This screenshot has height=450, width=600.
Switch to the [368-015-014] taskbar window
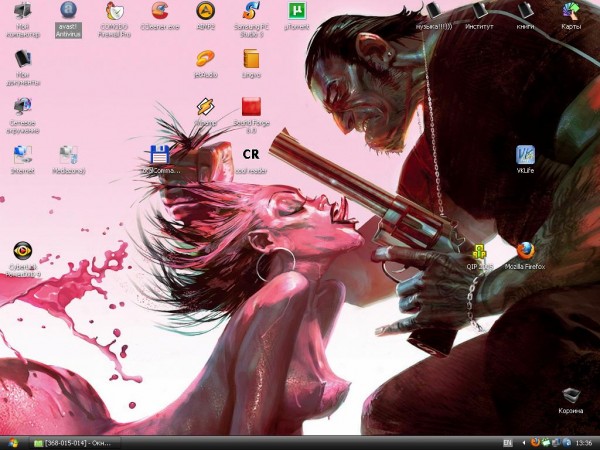(73, 443)
